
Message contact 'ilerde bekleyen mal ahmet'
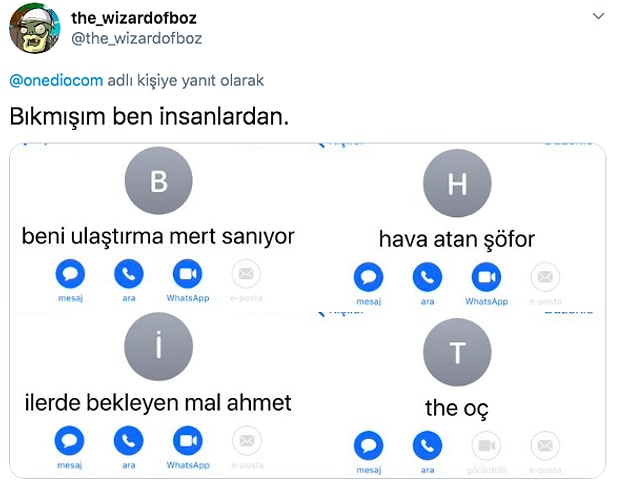click(x=69, y=440)
